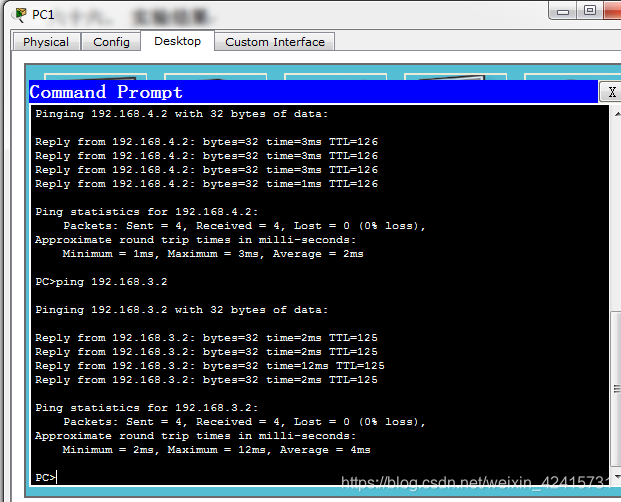Click the 'PC>ping 192.168.3.2' command line

101,282
